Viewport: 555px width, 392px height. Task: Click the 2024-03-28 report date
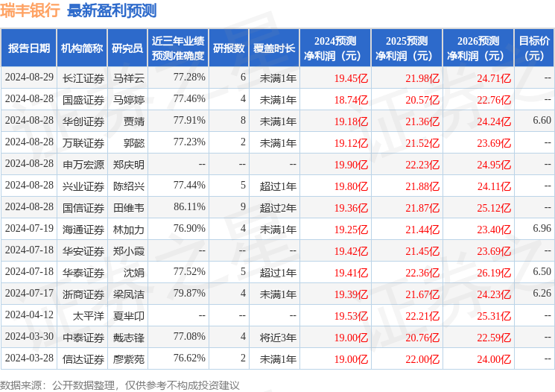coord(29,358)
